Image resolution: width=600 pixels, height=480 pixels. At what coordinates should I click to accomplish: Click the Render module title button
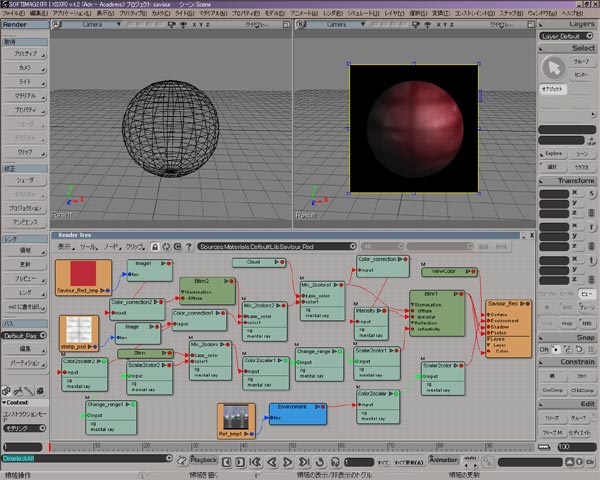tap(25, 24)
